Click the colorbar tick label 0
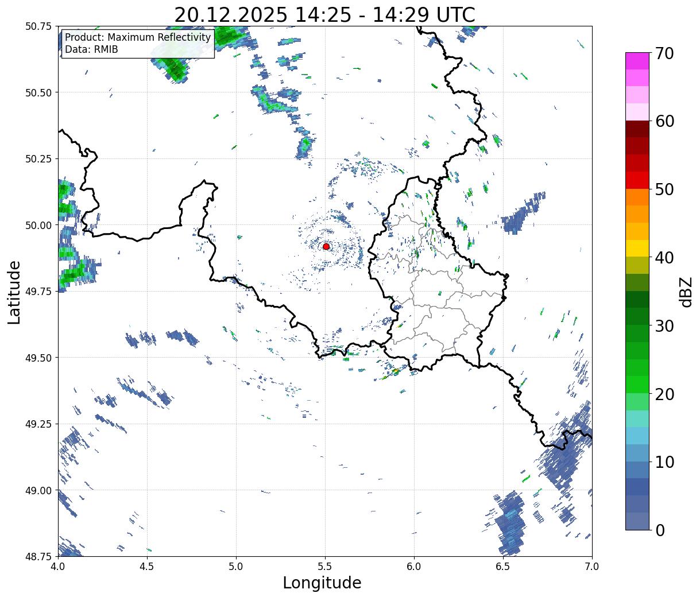This screenshot has height=597, width=700. pyautogui.click(x=660, y=530)
